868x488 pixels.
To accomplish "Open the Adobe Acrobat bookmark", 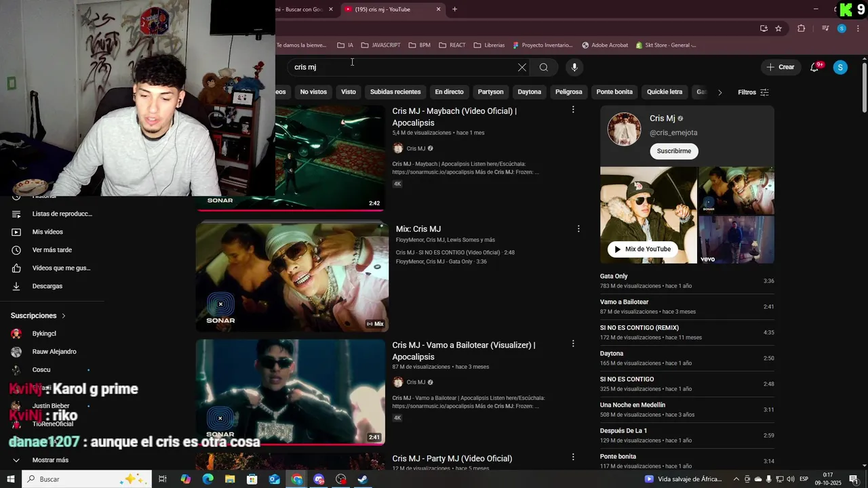I will pyautogui.click(x=605, y=45).
